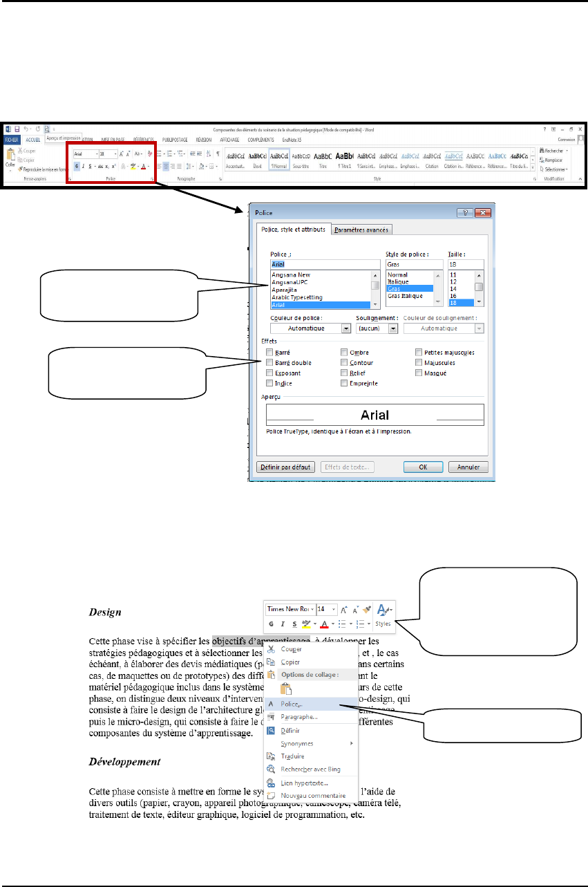Click Reproduire la mise en forme painter
588x887 pixels.
point(44,169)
